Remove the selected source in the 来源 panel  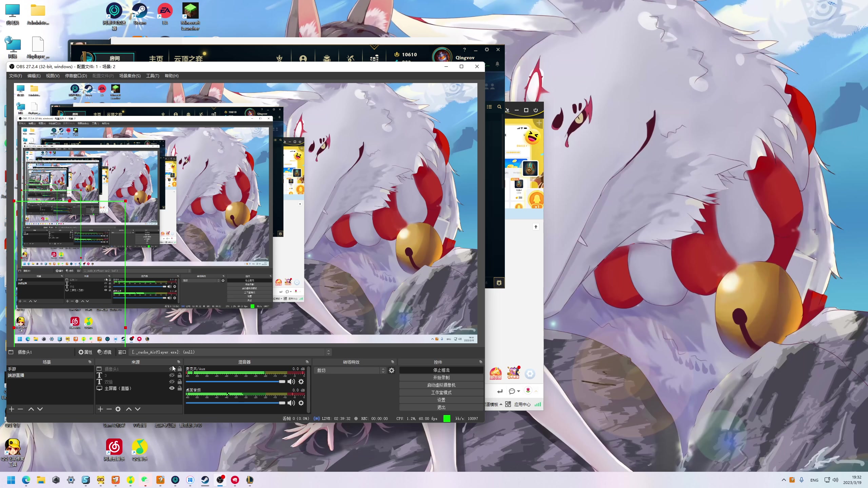pos(109,409)
